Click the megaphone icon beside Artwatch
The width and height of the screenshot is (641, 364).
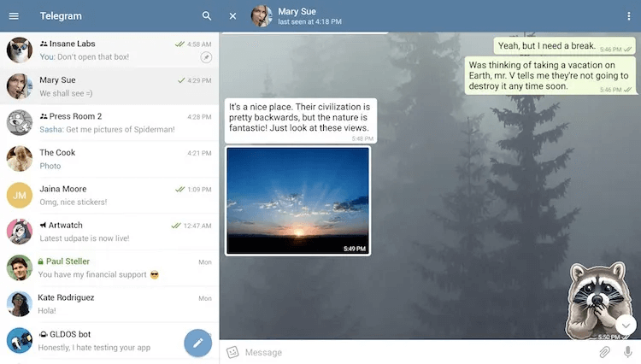[x=43, y=225]
